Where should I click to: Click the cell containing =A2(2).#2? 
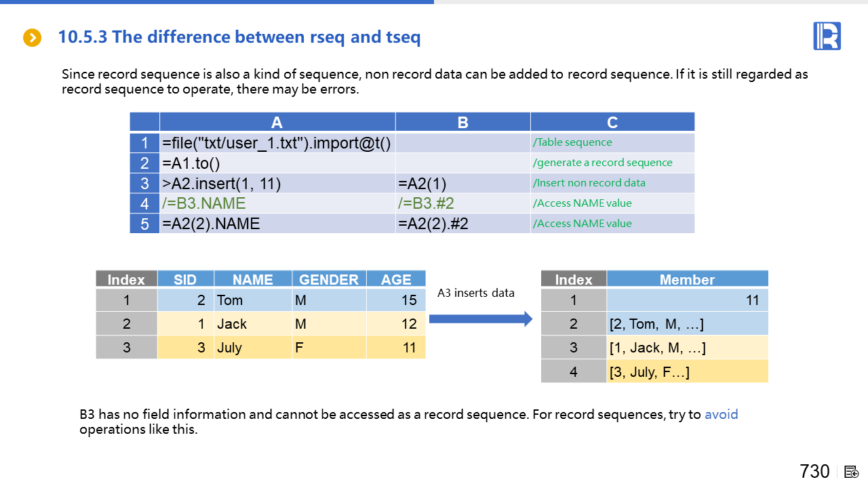[x=462, y=224]
